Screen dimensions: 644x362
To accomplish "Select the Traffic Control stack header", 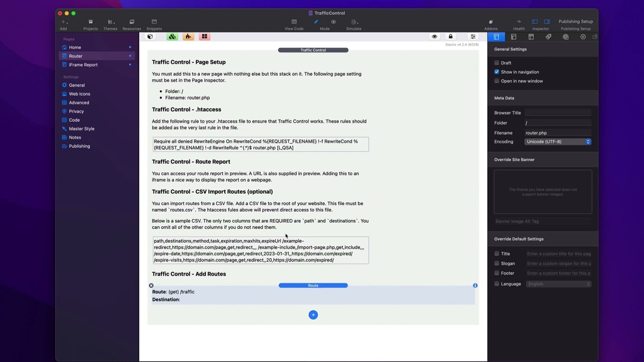I will pos(313,50).
